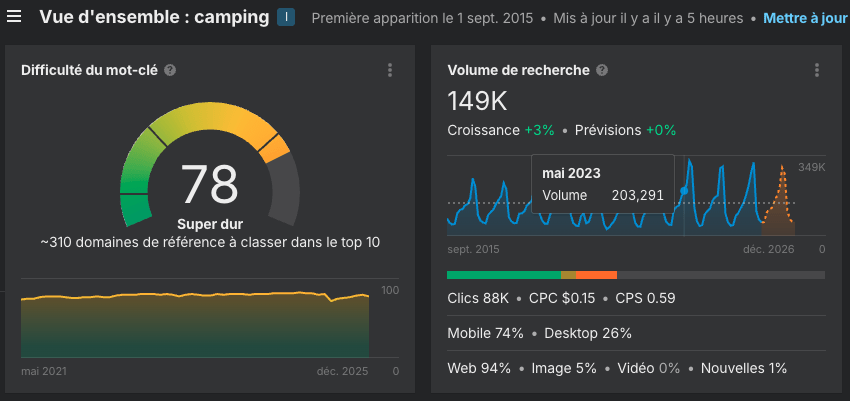Click the Web 94% statistic
The height and width of the screenshot is (401, 850).
click(479, 368)
